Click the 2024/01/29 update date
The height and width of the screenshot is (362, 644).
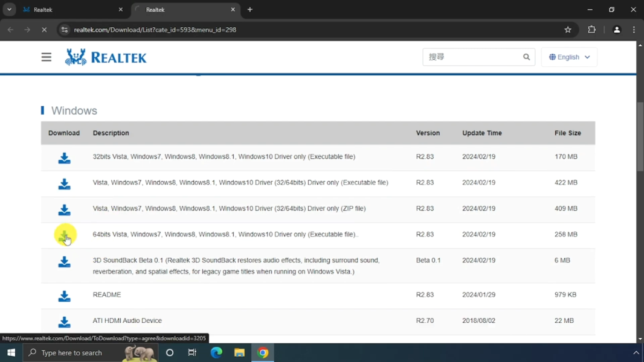[478, 294]
